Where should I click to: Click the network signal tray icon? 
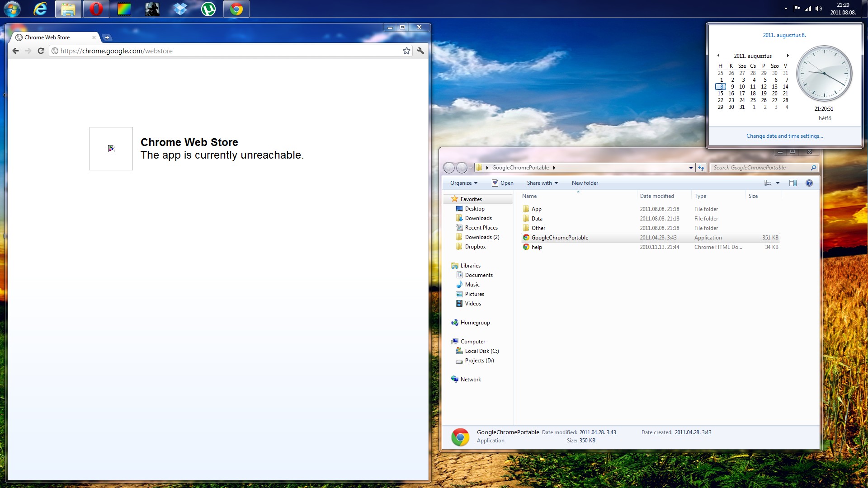(808, 9)
